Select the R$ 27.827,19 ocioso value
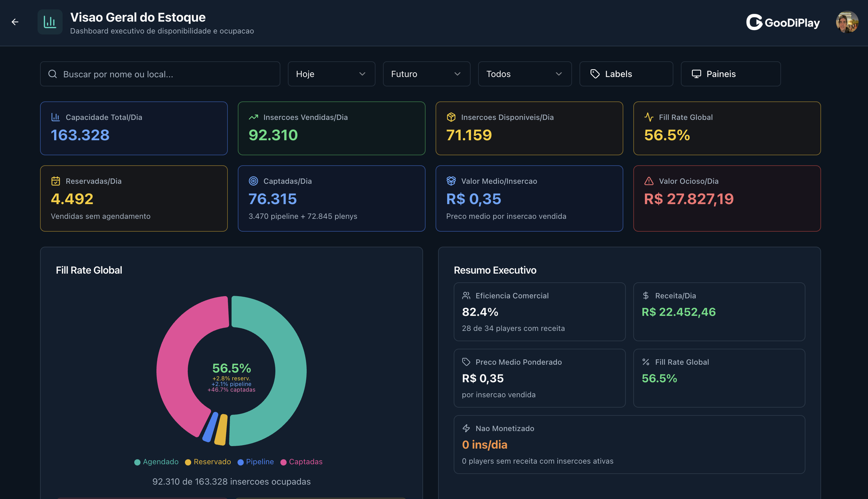 point(688,199)
